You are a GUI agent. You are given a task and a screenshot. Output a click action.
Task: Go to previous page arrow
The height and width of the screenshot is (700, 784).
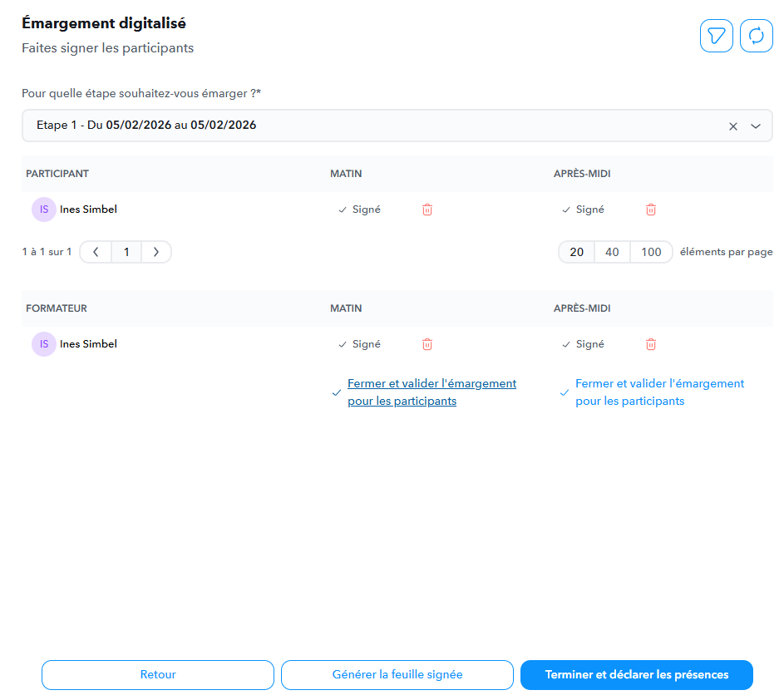tap(96, 252)
